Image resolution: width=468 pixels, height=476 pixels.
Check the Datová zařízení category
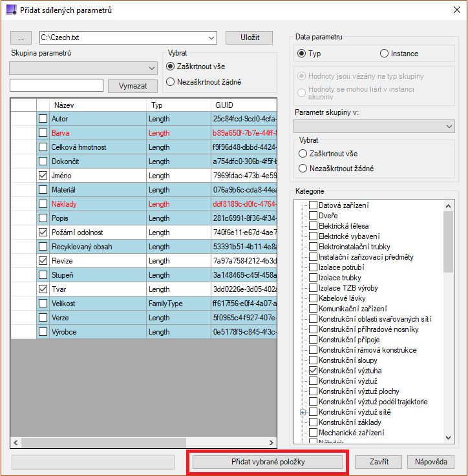313,205
